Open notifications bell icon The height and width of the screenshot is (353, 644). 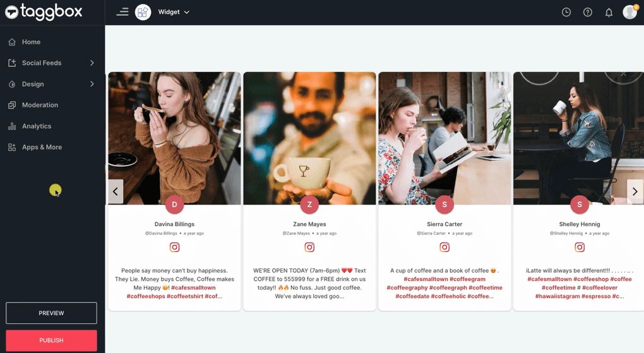tap(609, 12)
